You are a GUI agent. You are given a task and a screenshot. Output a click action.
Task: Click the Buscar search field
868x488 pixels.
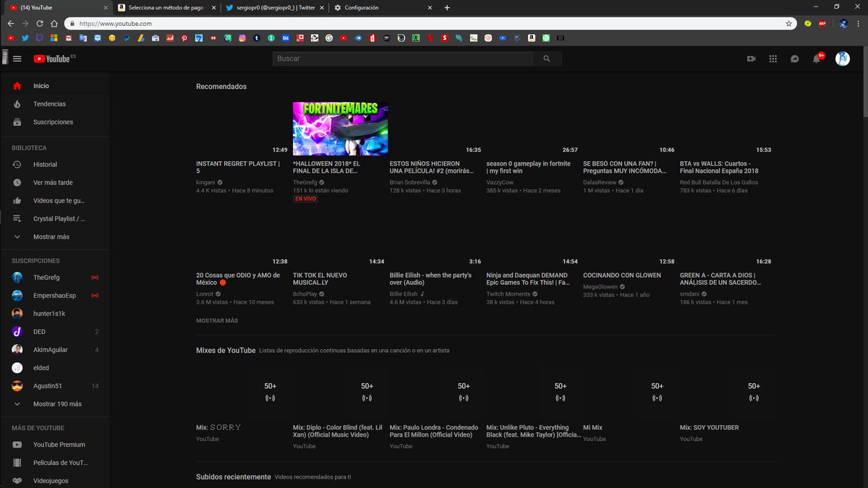coord(402,59)
